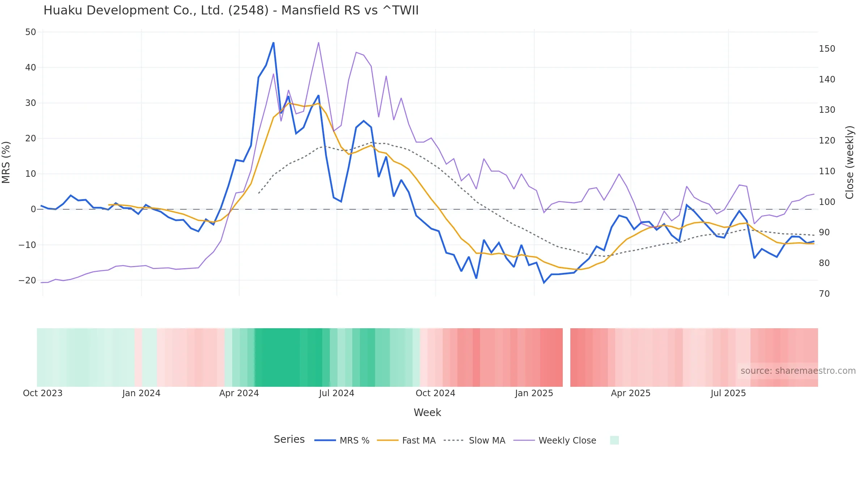Image resolution: width=868 pixels, height=488 pixels.
Task: Click the 'Jan 2025' x-axis label
Action: click(x=534, y=393)
